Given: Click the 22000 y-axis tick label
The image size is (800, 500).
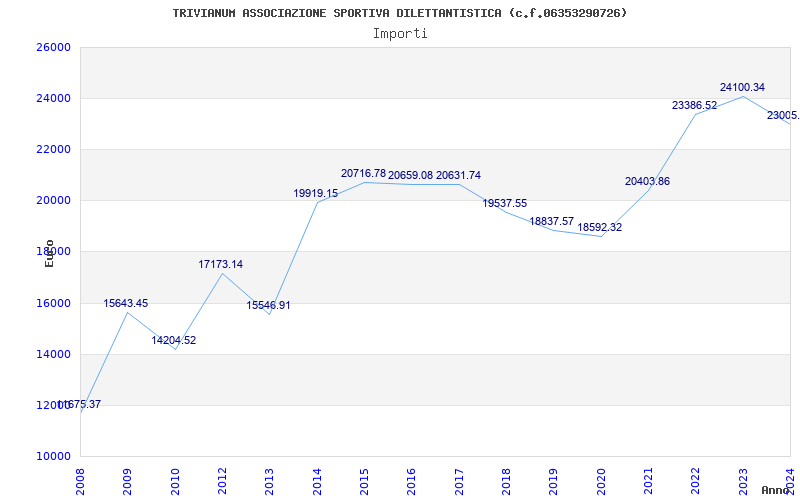Looking at the screenshot, I should coord(53,149).
